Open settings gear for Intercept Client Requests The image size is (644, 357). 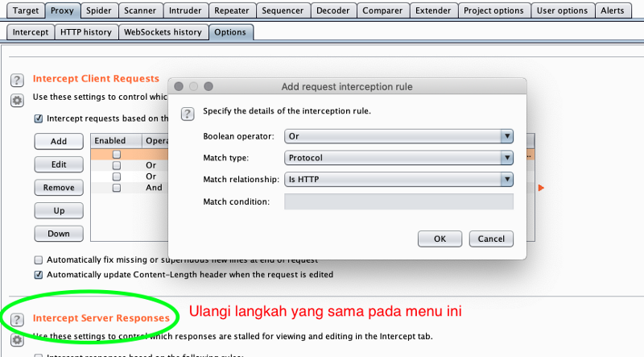[17, 100]
